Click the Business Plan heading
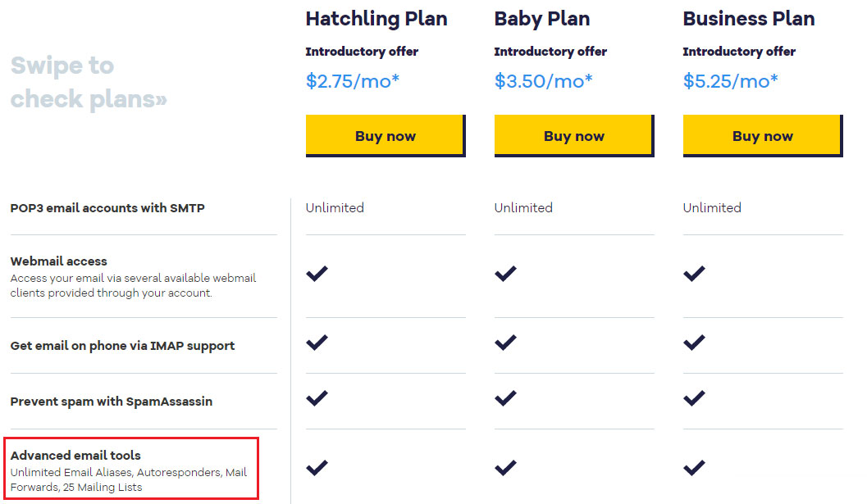Image resolution: width=867 pixels, height=504 pixels. (x=749, y=19)
